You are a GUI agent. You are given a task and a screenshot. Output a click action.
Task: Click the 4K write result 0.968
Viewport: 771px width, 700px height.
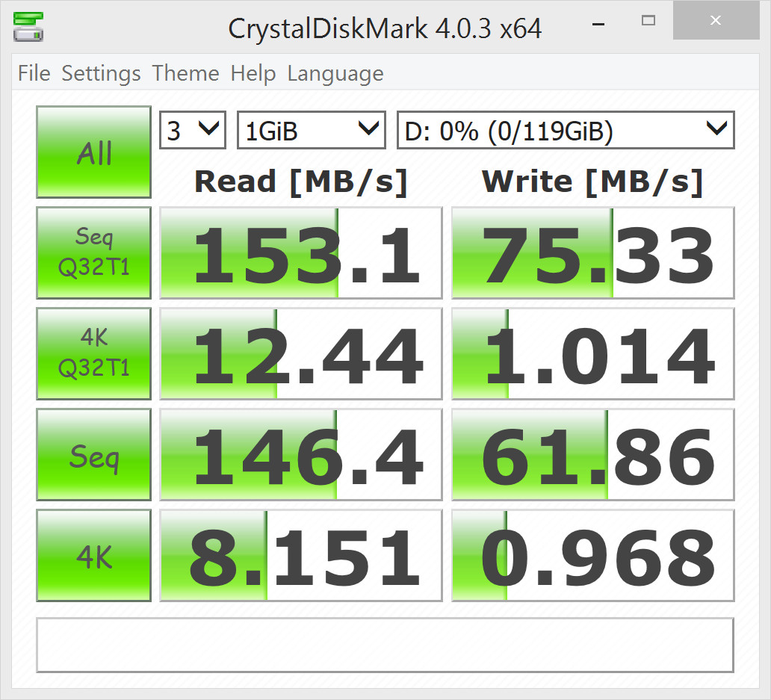(593, 556)
